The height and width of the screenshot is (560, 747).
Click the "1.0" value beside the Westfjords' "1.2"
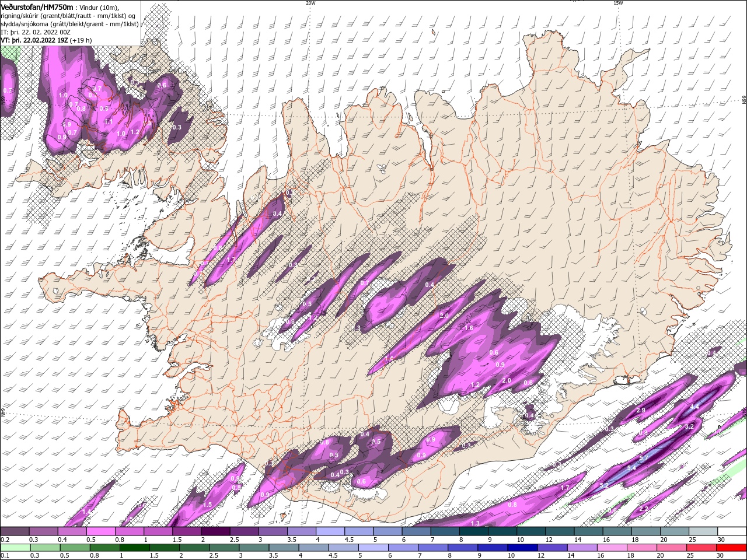click(121, 134)
